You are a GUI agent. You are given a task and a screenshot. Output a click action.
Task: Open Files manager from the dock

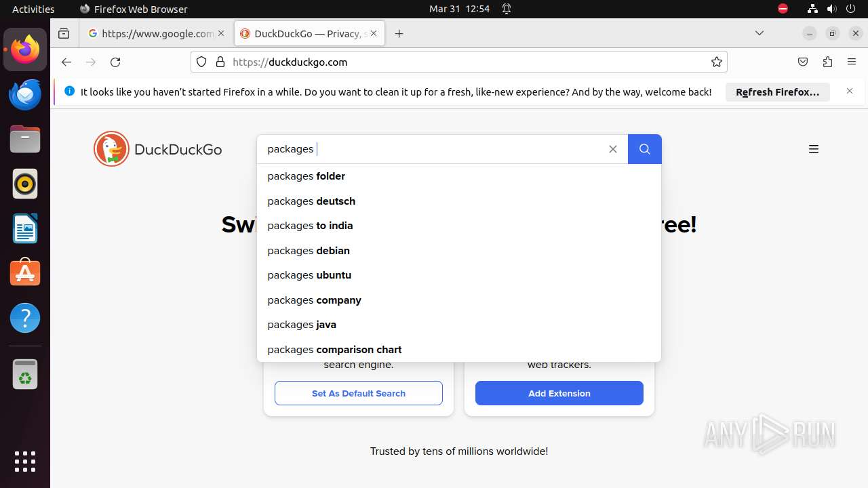(25, 139)
